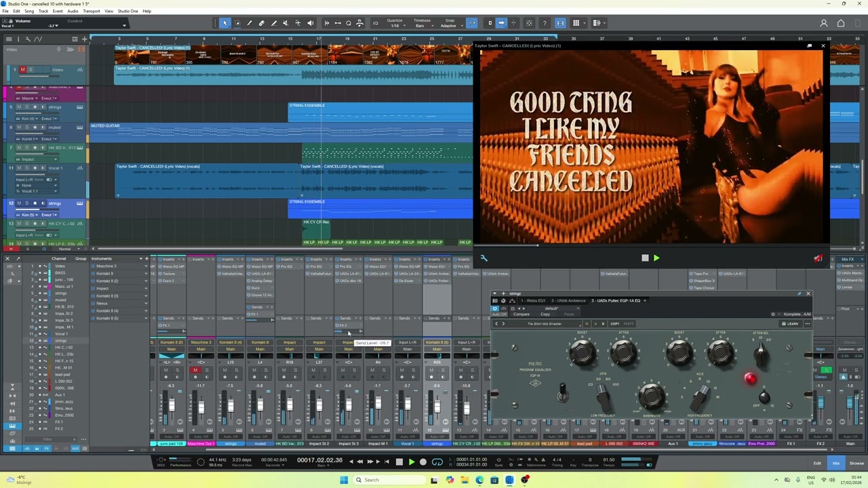The image size is (868, 488).
Task: Unmute the Maschine Out 1 mixer channel
Action: coord(195,370)
